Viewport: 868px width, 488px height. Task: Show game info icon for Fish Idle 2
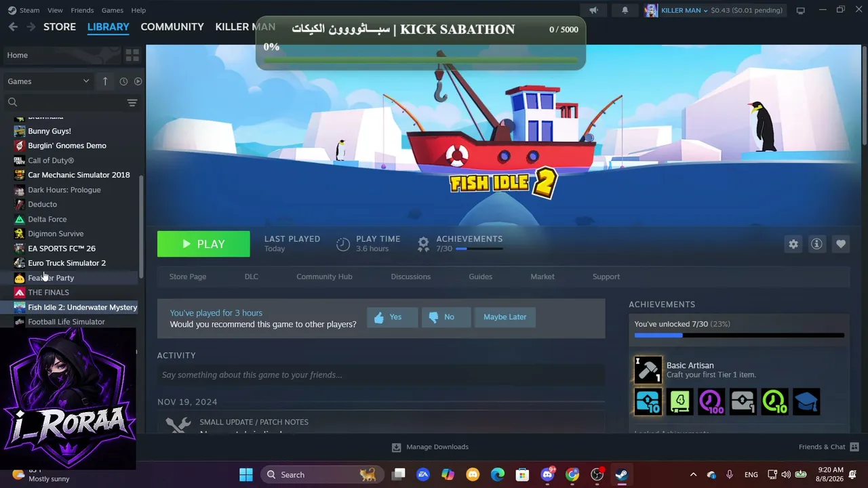pos(816,244)
